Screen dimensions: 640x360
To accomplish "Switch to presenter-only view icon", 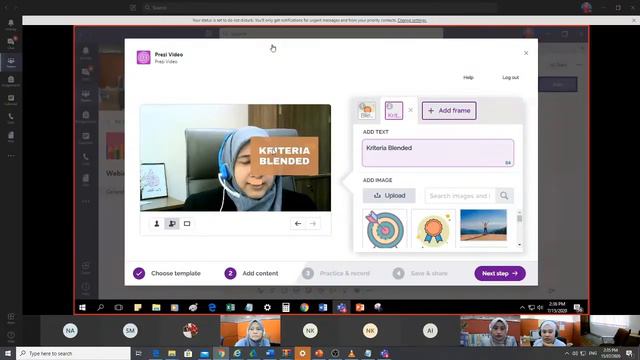I will click(x=156, y=224).
